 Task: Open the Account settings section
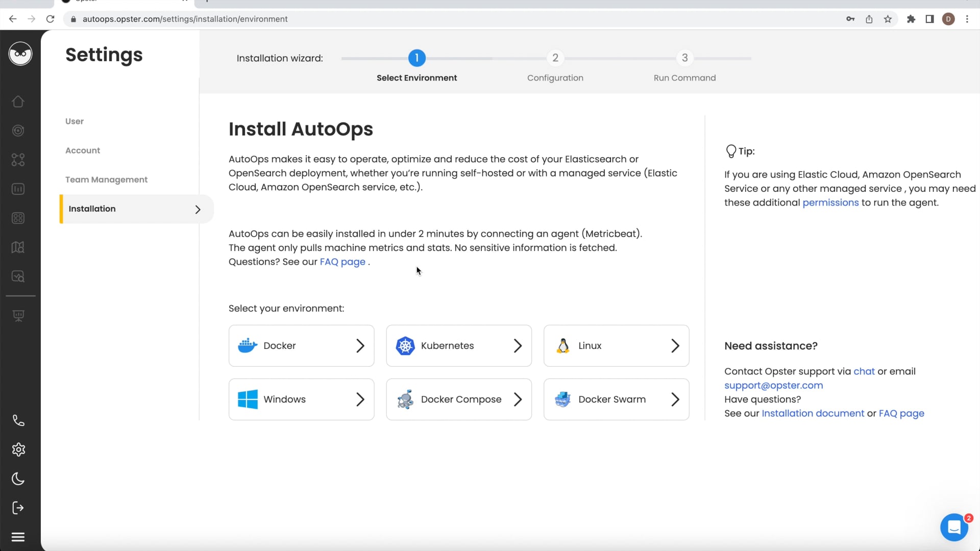pyautogui.click(x=83, y=151)
